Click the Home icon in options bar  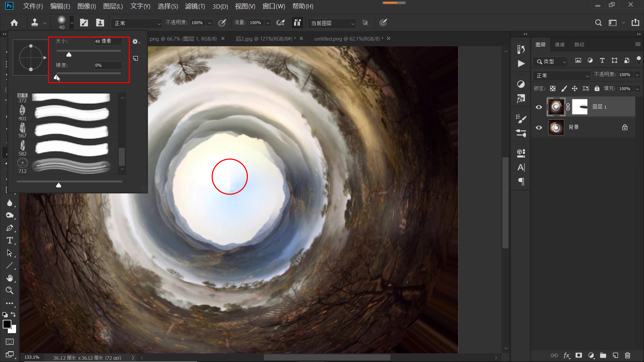pyautogui.click(x=14, y=23)
